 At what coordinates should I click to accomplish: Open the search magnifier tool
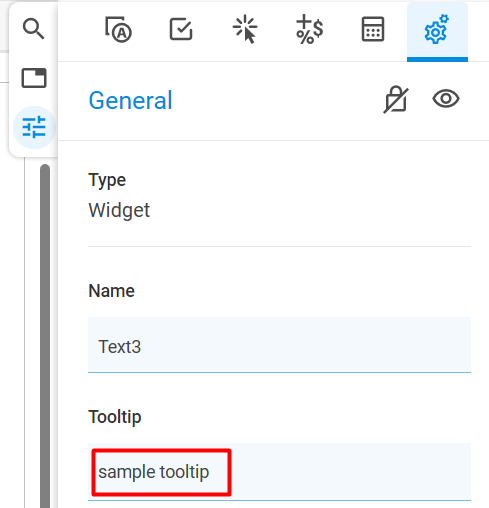[33, 29]
